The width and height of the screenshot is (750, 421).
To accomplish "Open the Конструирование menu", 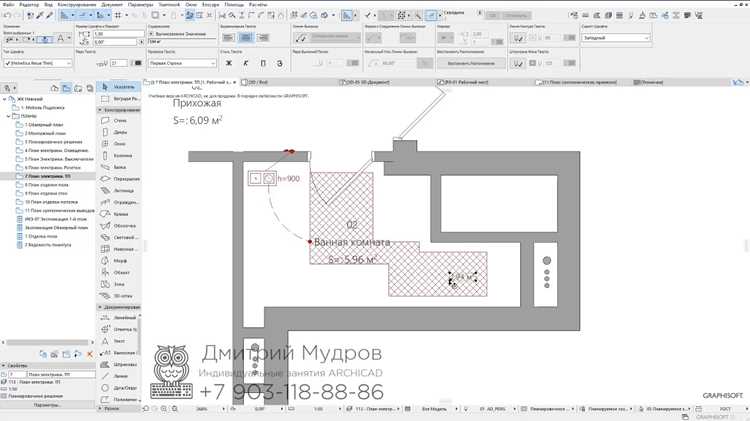I will [x=77, y=4].
